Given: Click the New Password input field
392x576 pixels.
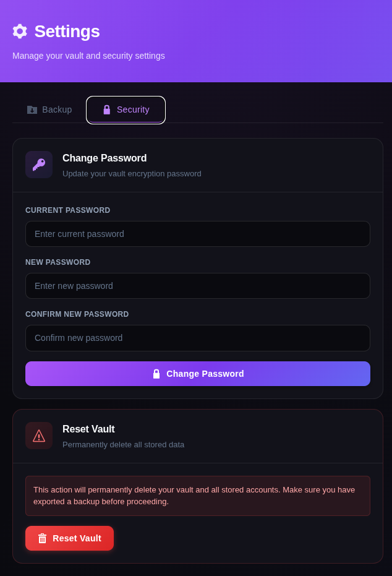Looking at the screenshot, I should (x=197, y=286).
